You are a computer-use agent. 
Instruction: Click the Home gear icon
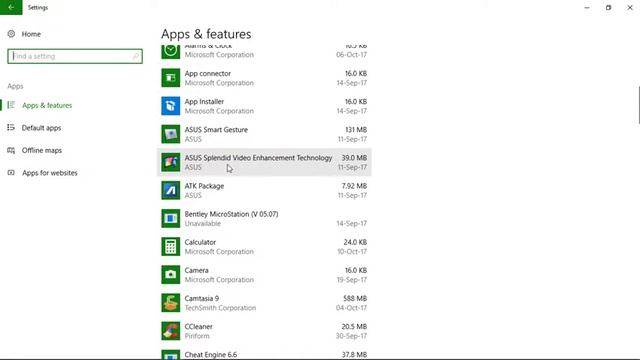click(x=11, y=34)
